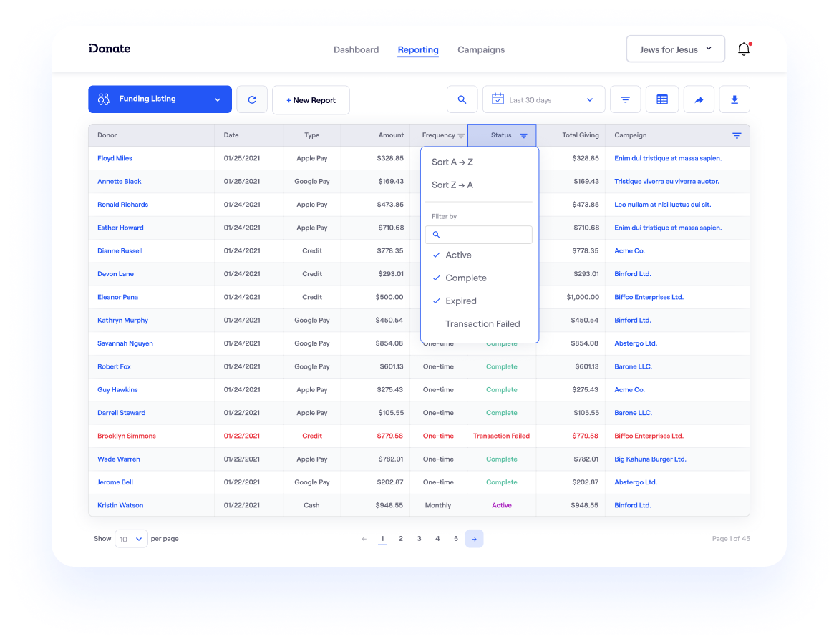Select the Reporting tab
The height and width of the screenshot is (644, 839).
[x=418, y=50]
